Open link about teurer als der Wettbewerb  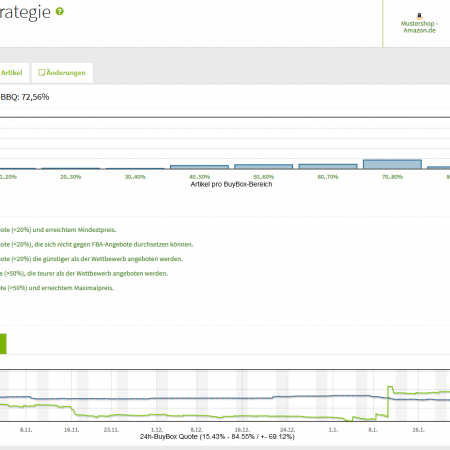[x=84, y=274]
